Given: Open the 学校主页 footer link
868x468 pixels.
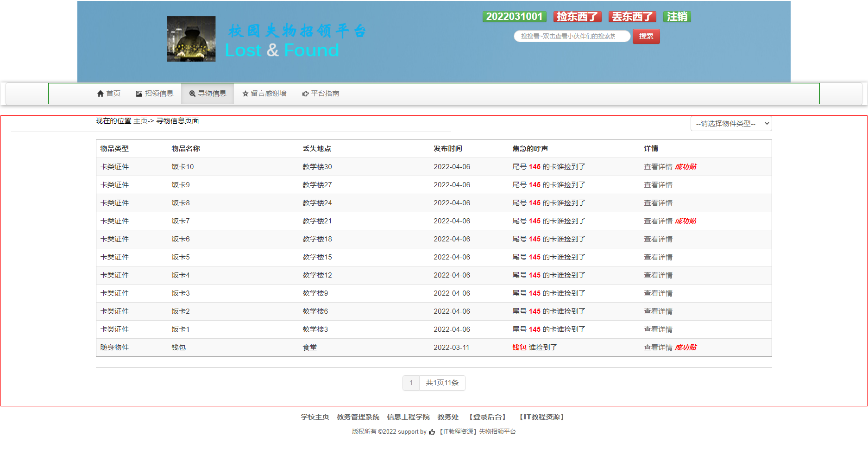Looking at the screenshot, I should (315, 417).
